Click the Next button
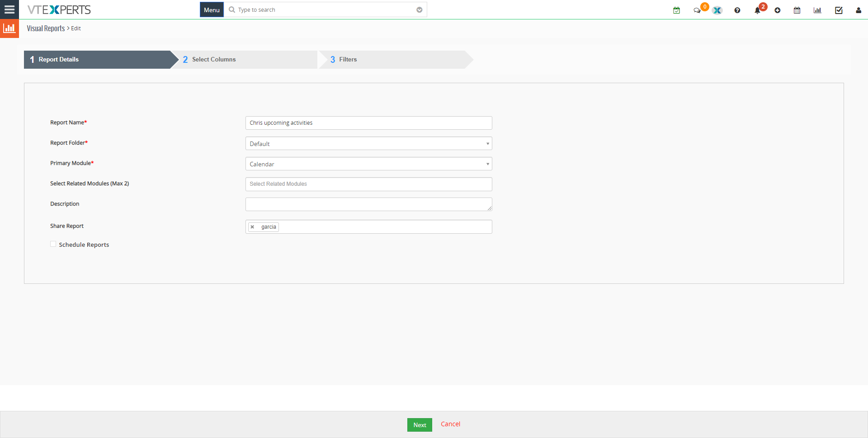 [420, 425]
